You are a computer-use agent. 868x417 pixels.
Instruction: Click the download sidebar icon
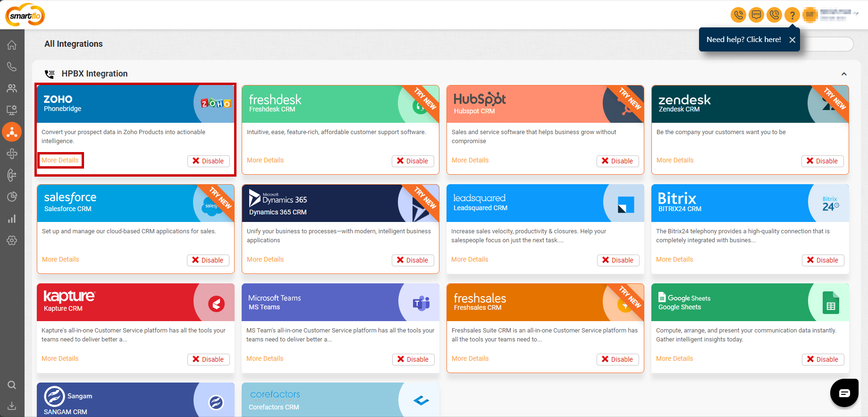12,406
